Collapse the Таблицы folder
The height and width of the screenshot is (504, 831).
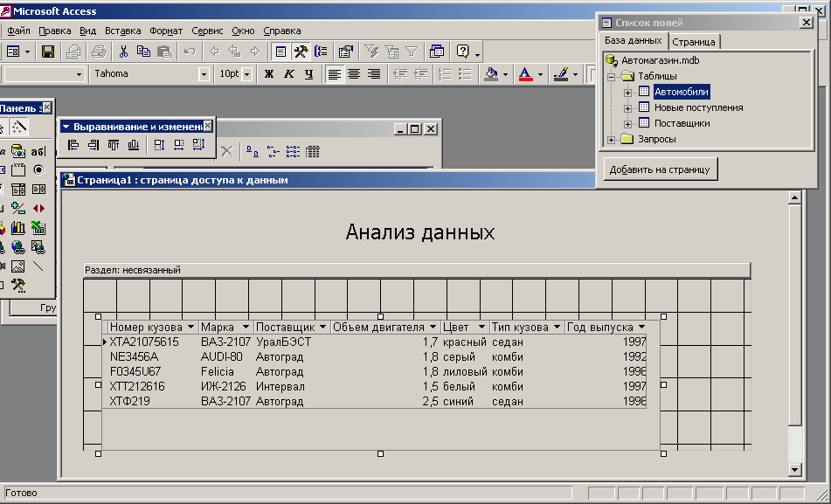611,77
